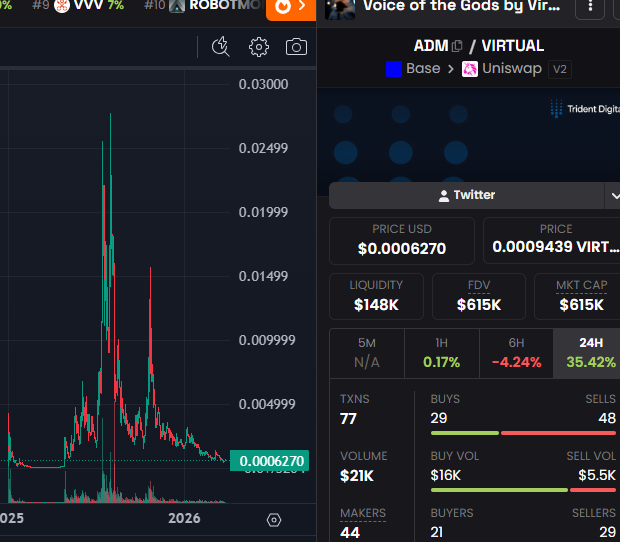Viewport: 620px width, 542px height.
Task: Click the 0.03000 price axis label
Action: point(263,84)
